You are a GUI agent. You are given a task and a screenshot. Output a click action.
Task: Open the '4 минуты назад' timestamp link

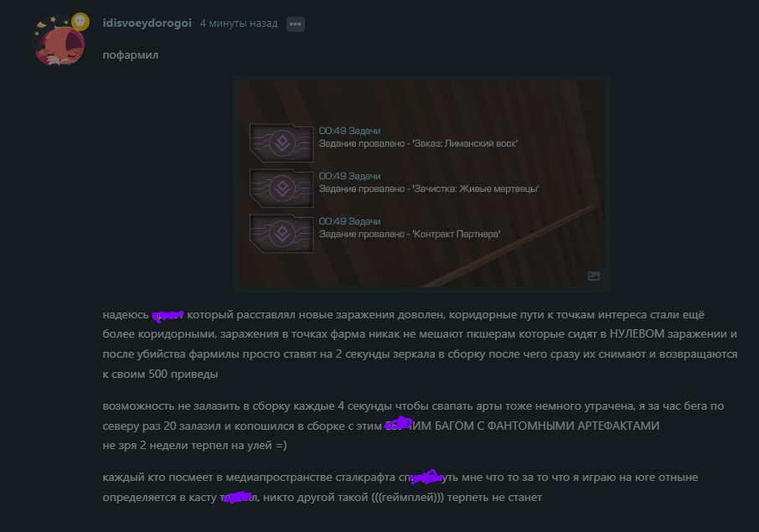(x=239, y=23)
